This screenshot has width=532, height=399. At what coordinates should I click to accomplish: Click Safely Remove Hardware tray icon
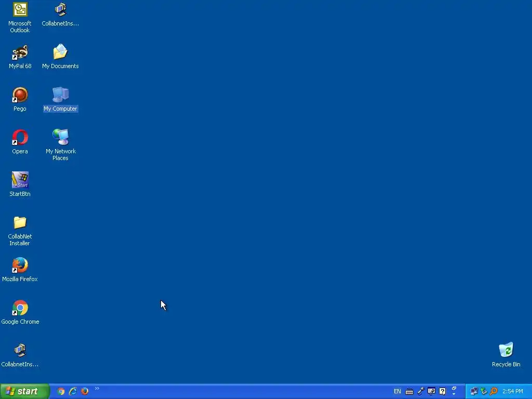[x=484, y=391]
